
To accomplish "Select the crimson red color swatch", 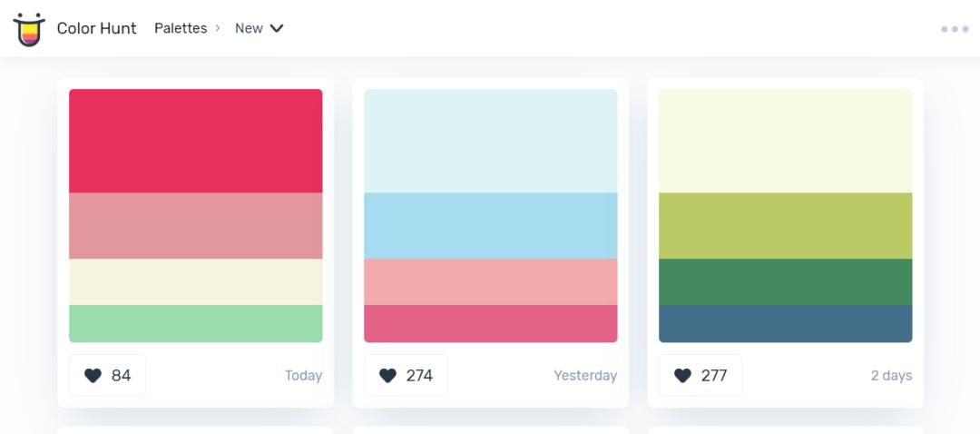I will tap(195, 141).
